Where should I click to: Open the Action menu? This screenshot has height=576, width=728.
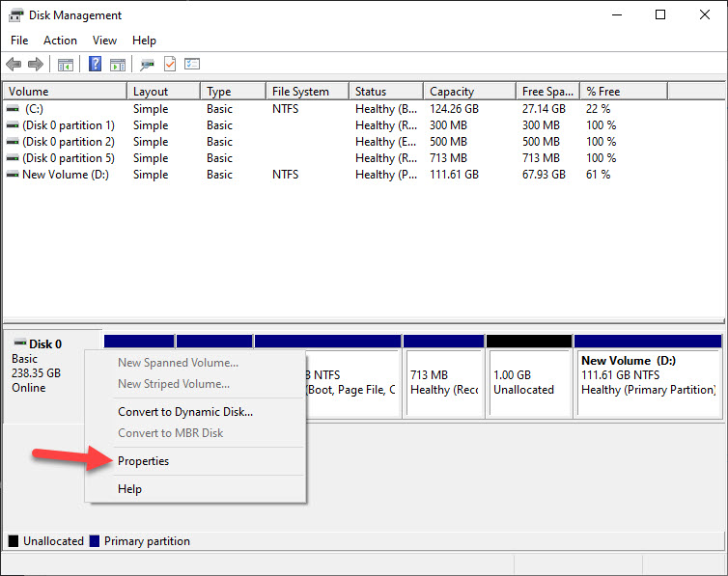pyautogui.click(x=60, y=41)
